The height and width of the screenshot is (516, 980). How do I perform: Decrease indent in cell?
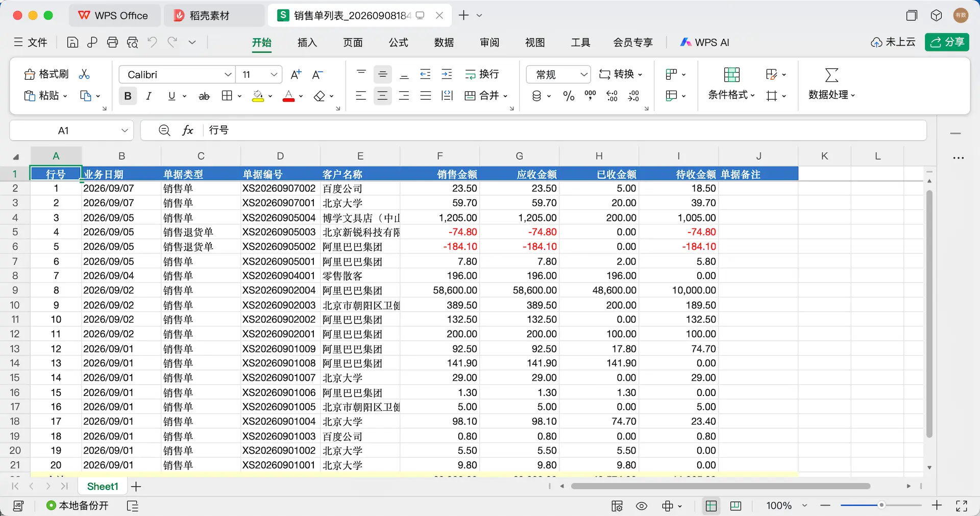tap(425, 75)
